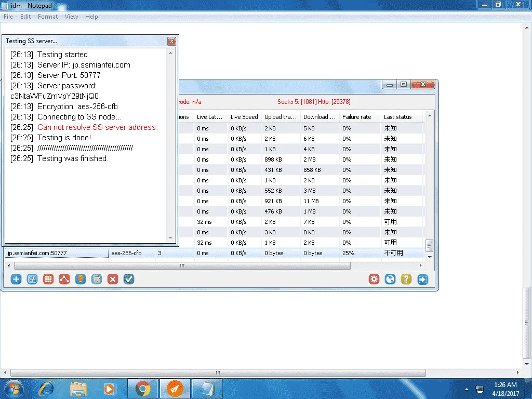
Task: Close the Testing SS server dialog
Action: [171, 41]
